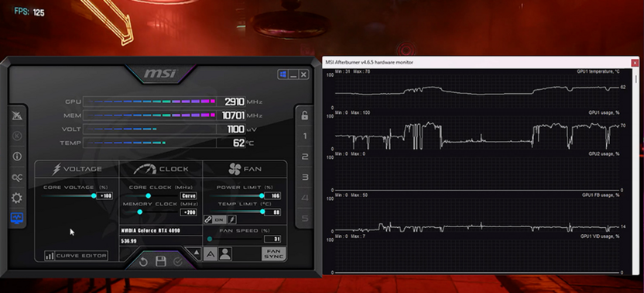The height and width of the screenshot is (293, 644).
Task: Launch the OC Scanner icon
Action: point(17,178)
